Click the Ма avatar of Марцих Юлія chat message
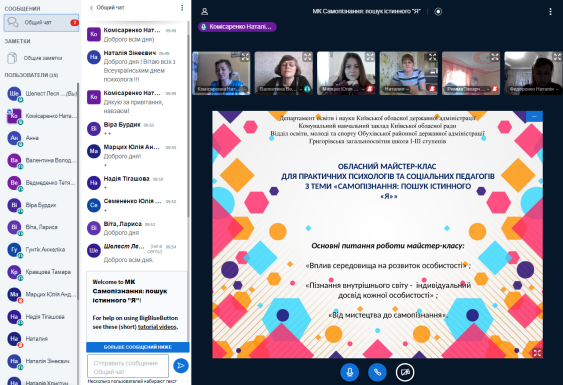Viewport: 563px width, 385px height. click(94, 151)
